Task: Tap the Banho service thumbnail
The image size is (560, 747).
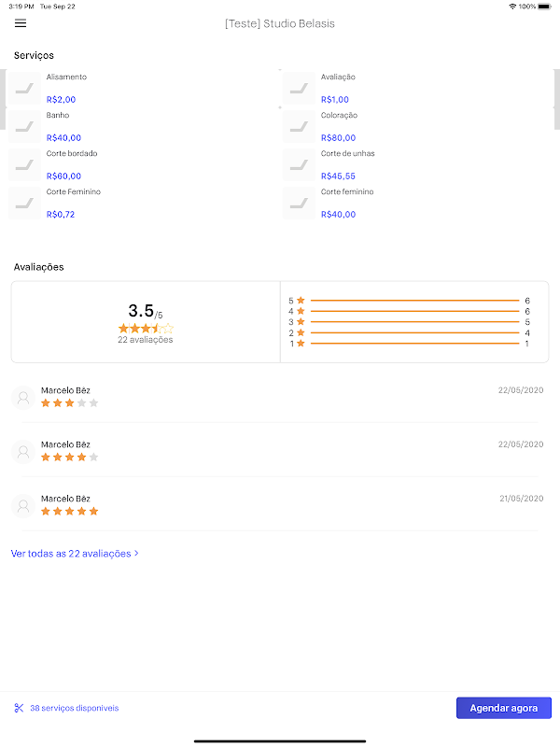Action: (x=24, y=126)
